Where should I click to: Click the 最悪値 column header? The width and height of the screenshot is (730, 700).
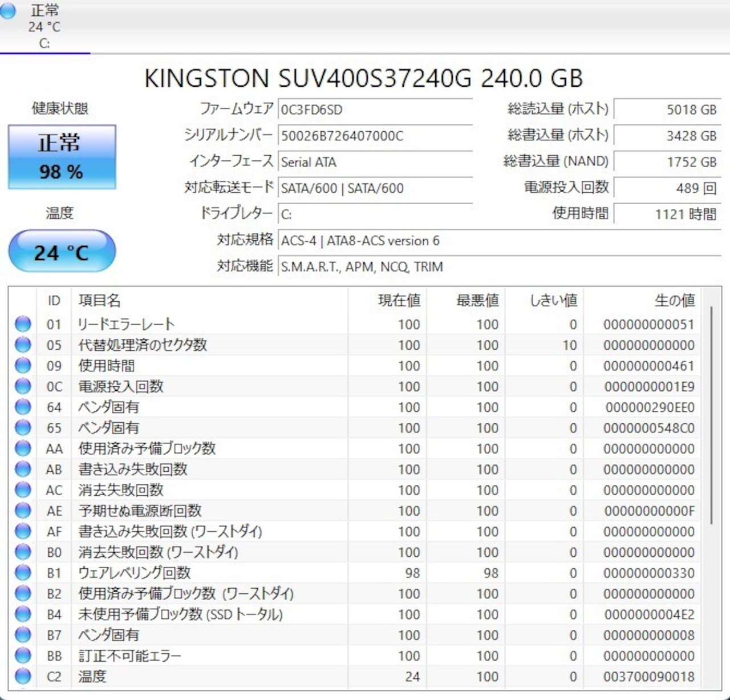click(x=466, y=301)
